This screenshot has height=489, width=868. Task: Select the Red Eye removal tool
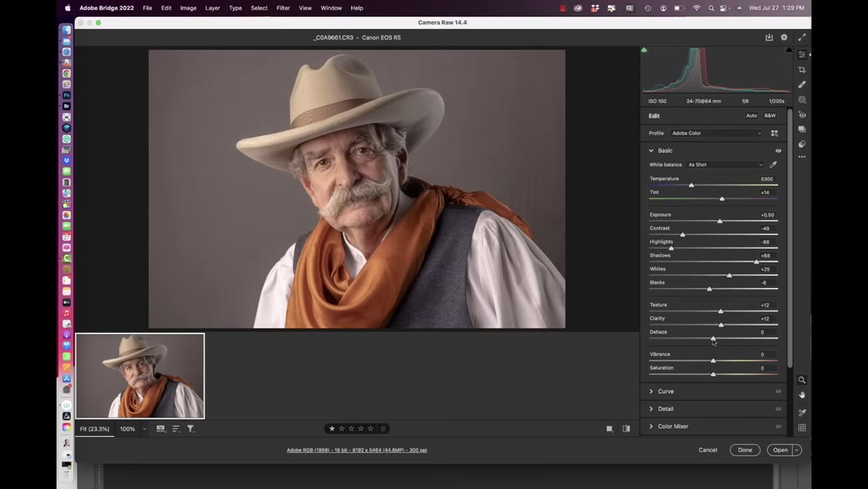pyautogui.click(x=802, y=115)
